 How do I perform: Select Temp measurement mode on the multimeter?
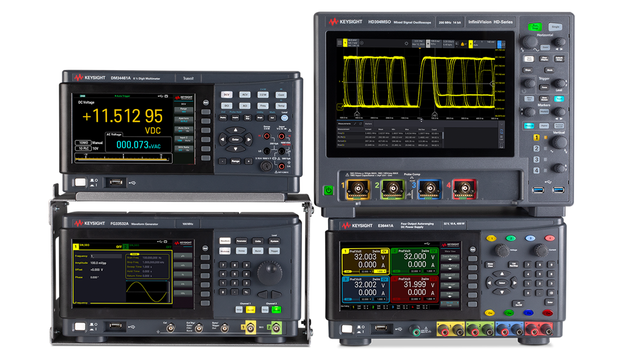pos(280,105)
